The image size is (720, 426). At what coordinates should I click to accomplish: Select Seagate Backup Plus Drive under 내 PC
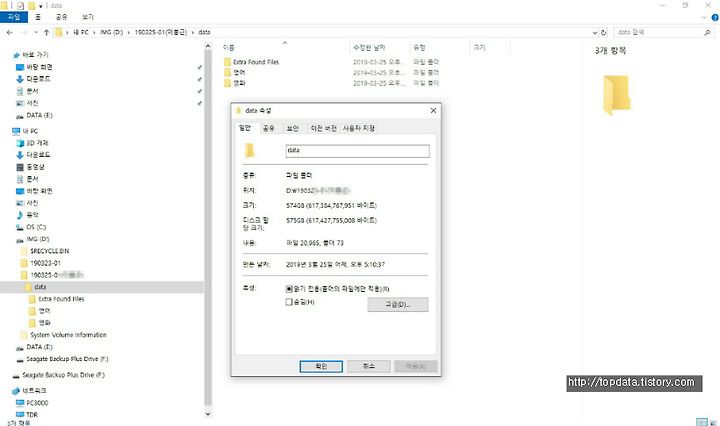tap(62, 359)
